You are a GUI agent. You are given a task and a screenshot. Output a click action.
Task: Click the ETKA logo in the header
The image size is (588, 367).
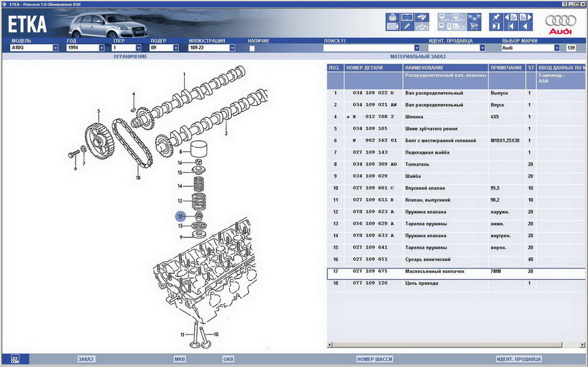[x=27, y=24]
